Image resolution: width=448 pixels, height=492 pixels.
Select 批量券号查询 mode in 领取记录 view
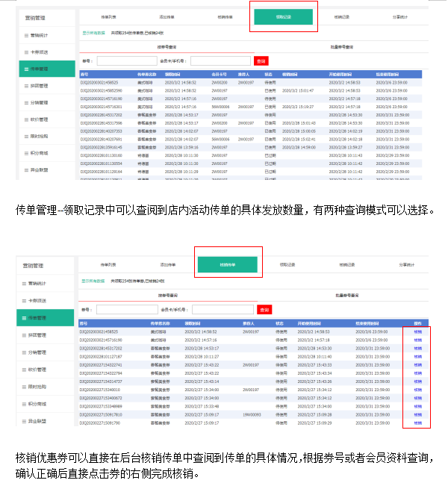point(347,46)
